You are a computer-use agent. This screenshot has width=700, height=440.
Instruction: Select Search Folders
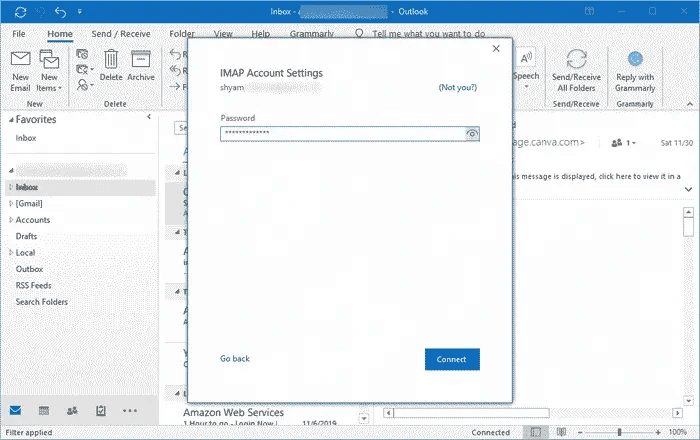42,302
